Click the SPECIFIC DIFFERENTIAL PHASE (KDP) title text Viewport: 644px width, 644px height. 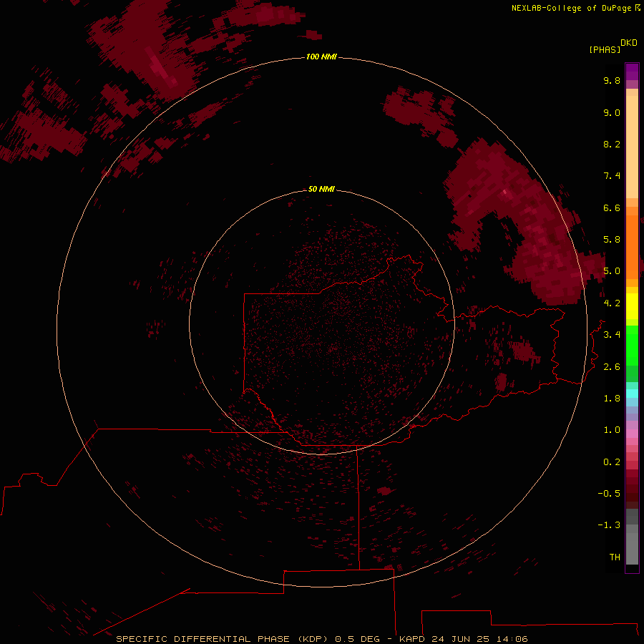[220, 639]
